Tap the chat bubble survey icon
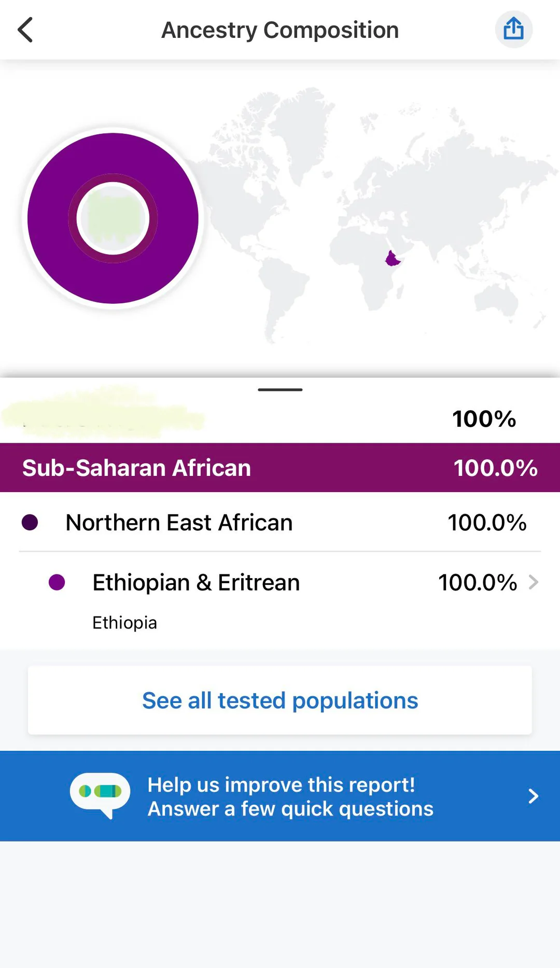This screenshot has width=560, height=968. tap(100, 794)
